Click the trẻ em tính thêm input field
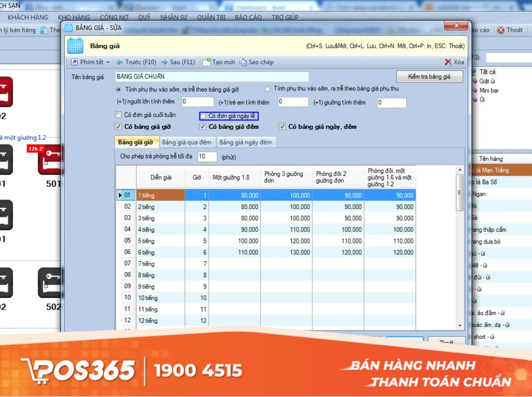This screenshot has height=397, width=532. pyautogui.click(x=293, y=102)
